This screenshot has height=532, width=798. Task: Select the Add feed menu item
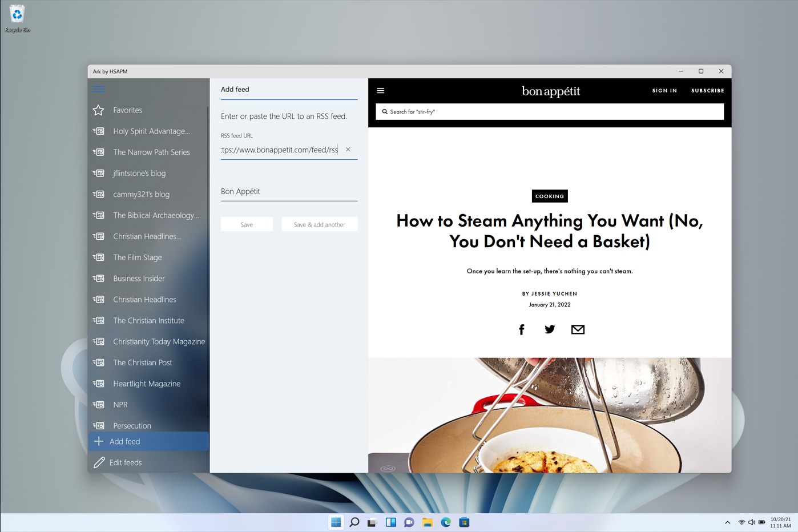pos(148,441)
